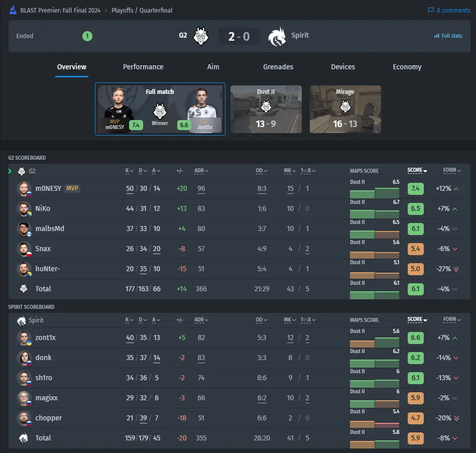Click the G2 logo in the G2 Total row
The width and height of the screenshot is (476, 453).
click(x=24, y=288)
